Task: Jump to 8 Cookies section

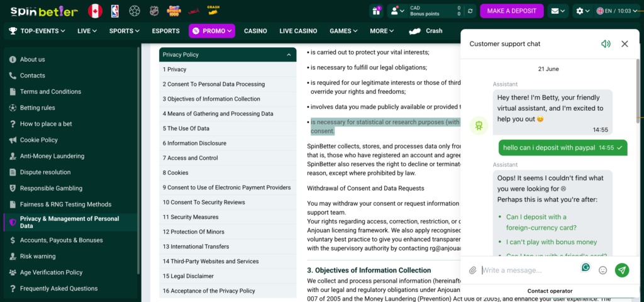Action: 228,172
